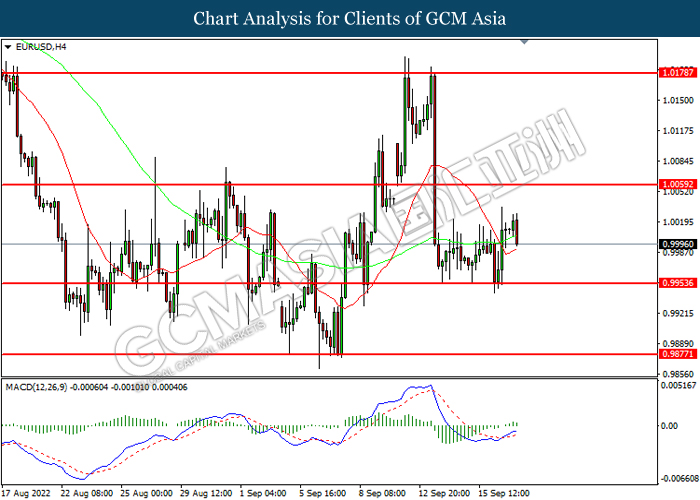The width and height of the screenshot is (700, 500).
Task: Click the 22 Aug 08:00 time label
Action: (x=87, y=493)
